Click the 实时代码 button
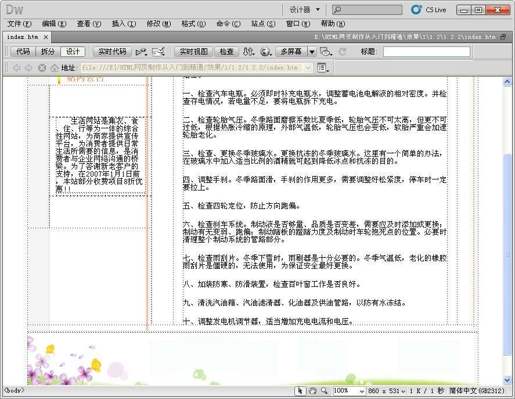The image size is (515, 399). click(112, 52)
